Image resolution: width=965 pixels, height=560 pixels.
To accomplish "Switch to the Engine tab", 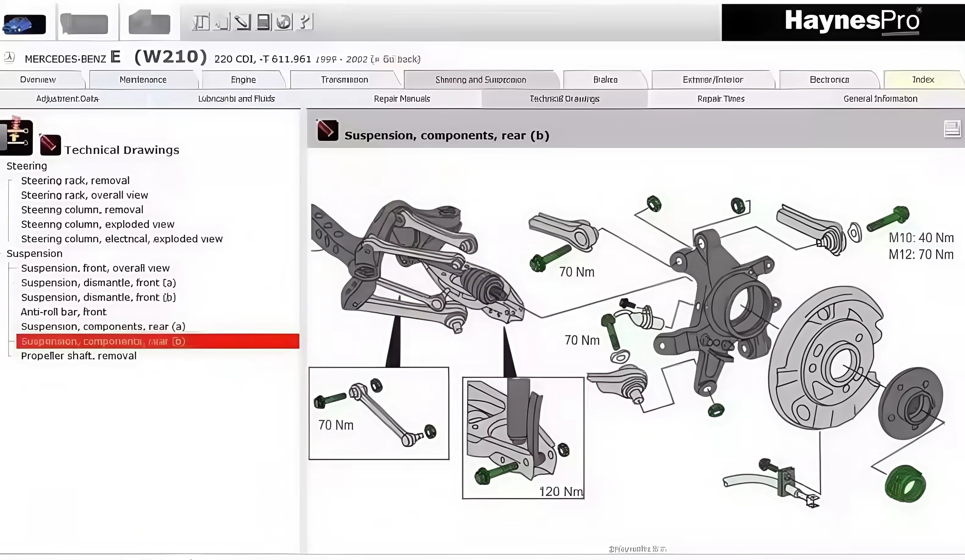I will point(244,80).
